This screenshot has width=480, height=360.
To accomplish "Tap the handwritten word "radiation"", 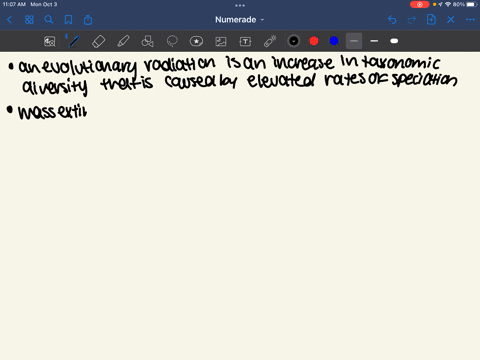I will pyautogui.click(x=179, y=64).
